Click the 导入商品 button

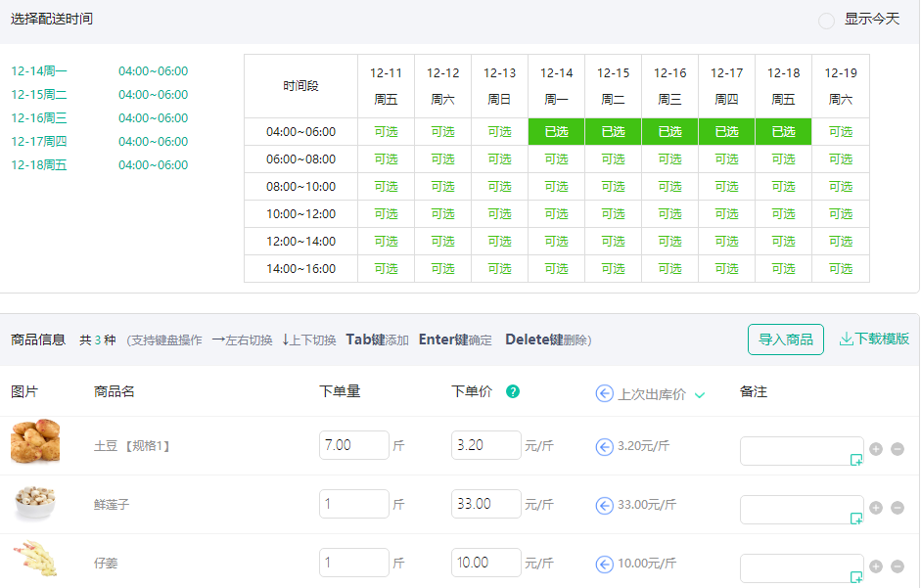pos(786,339)
